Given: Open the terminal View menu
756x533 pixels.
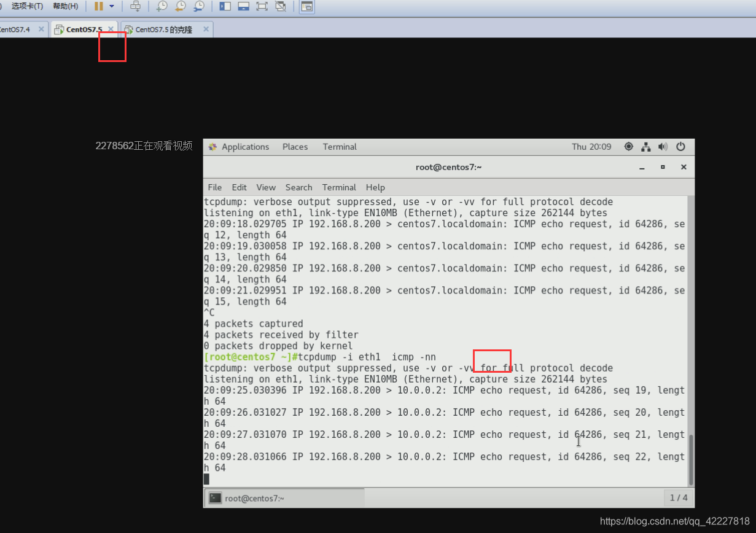Looking at the screenshot, I should click(266, 187).
